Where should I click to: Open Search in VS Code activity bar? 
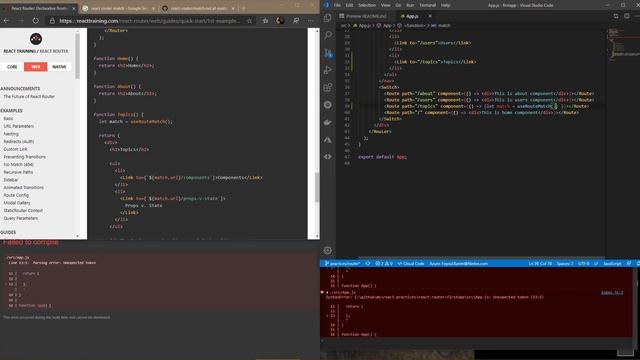[328, 36]
